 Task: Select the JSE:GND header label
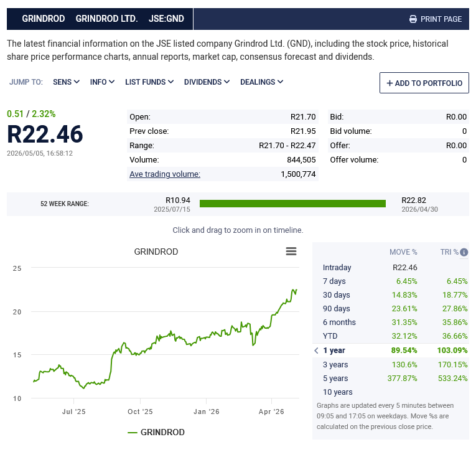click(166, 19)
